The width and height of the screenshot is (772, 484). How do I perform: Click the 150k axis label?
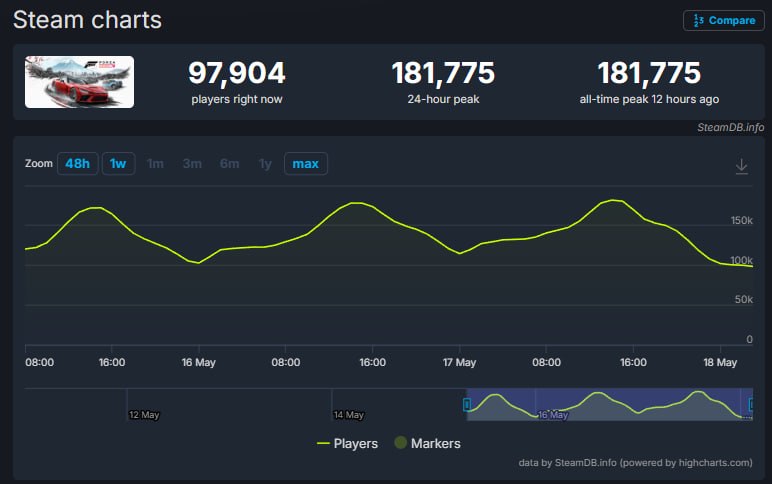click(x=741, y=220)
